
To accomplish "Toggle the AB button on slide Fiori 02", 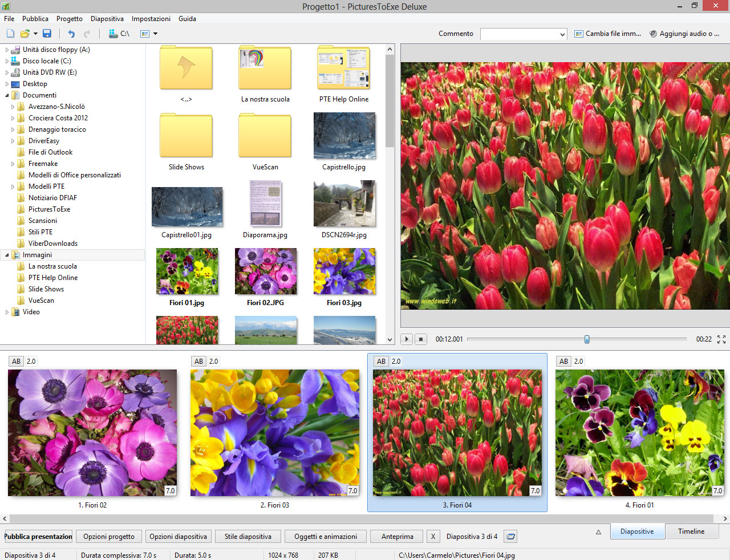I will tap(17, 362).
